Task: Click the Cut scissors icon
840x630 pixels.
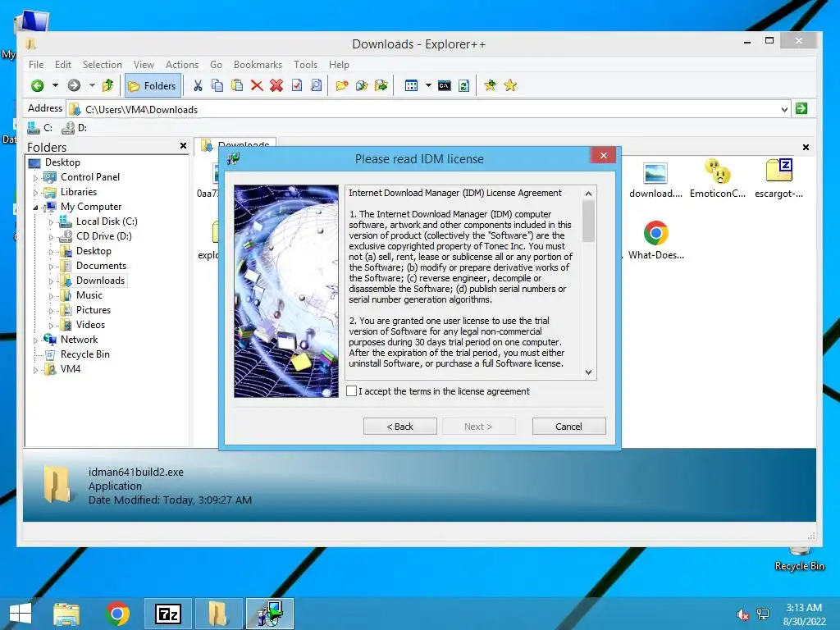Action: [198, 85]
